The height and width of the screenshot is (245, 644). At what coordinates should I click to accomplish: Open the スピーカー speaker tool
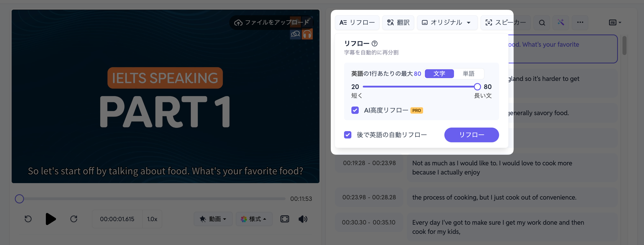pos(505,23)
